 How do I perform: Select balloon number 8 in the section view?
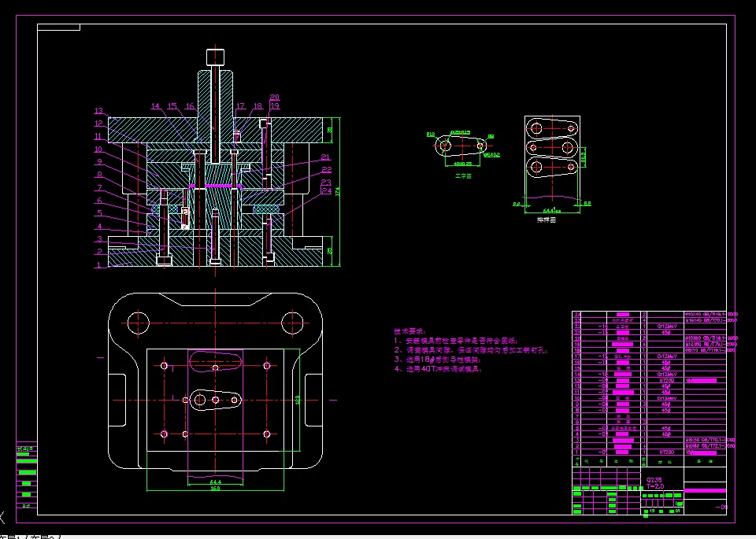tap(99, 175)
